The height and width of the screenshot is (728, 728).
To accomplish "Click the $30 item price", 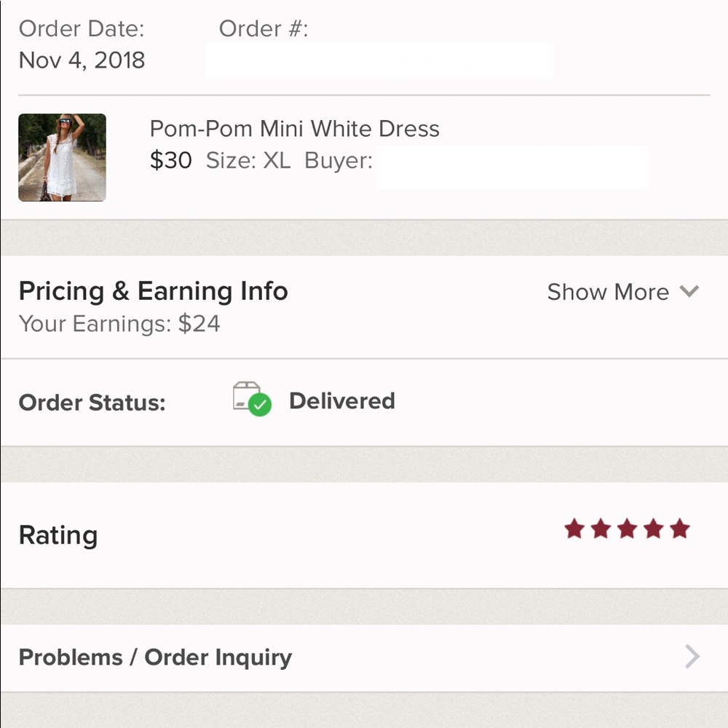I will coord(170,161).
